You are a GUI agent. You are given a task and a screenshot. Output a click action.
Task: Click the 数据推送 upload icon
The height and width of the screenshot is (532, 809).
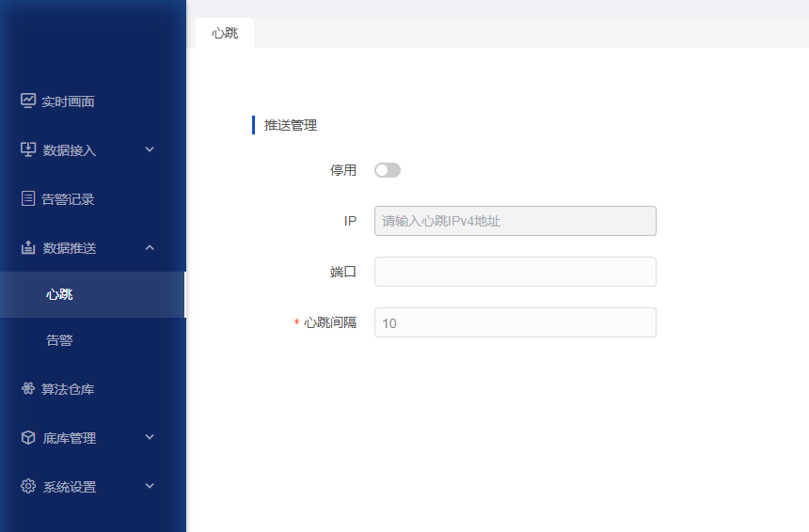(x=28, y=248)
